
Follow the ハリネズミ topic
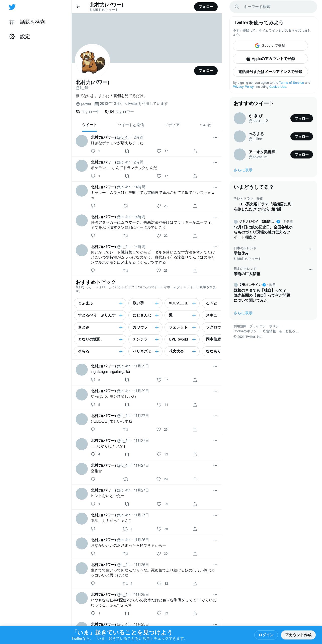pyautogui.click(x=157, y=351)
